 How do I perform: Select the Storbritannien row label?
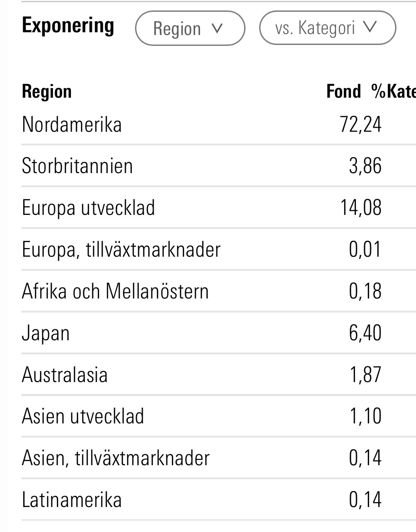pyautogui.click(x=77, y=166)
